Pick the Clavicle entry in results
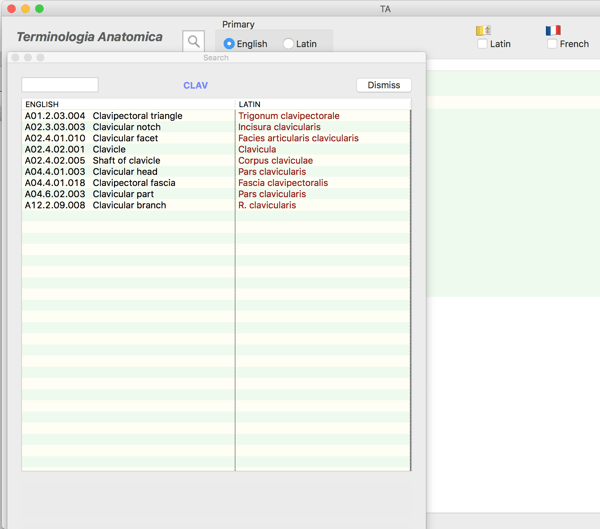Image resolution: width=600 pixels, height=529 pixels. [x=109, y=149]
